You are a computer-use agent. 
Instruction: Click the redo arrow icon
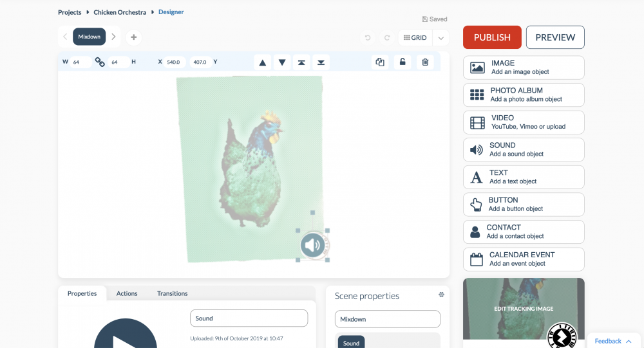pyautogui.click(x=387, y=37)
